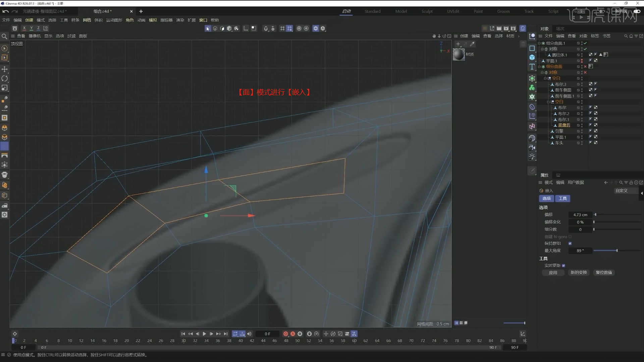The height and width of the screenshot is (362, 644).
Task: Select the 工具 tab button in Attributes
Action: click(x=562, y=199)
